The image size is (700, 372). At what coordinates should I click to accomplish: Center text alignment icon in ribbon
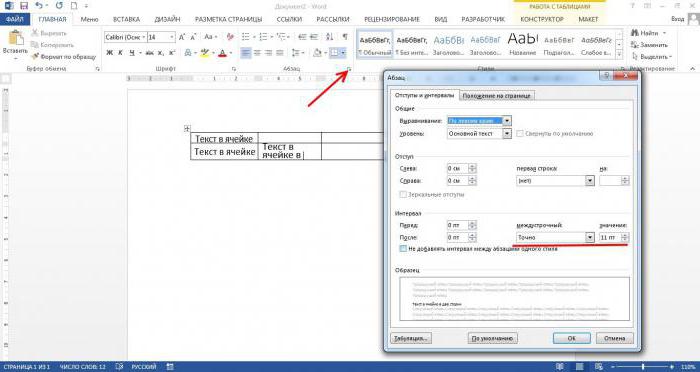[257, 53]
